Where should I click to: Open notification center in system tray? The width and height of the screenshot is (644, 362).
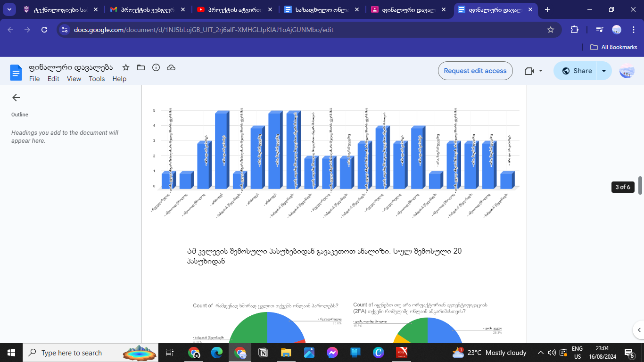click(630, 353)
